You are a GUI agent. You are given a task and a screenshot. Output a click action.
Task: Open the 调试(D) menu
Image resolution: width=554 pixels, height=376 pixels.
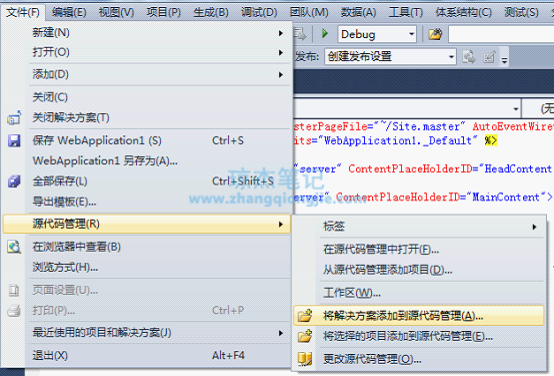(259, 13)
